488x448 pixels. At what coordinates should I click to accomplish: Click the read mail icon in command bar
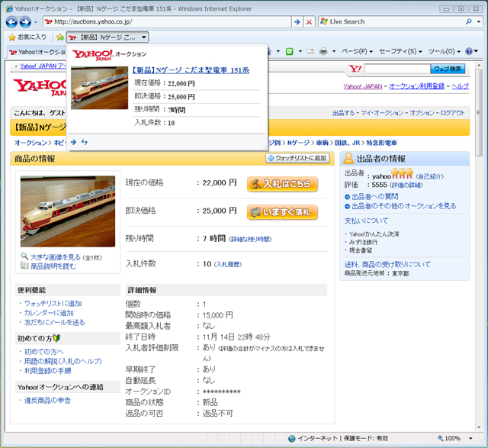click(310, 51)
